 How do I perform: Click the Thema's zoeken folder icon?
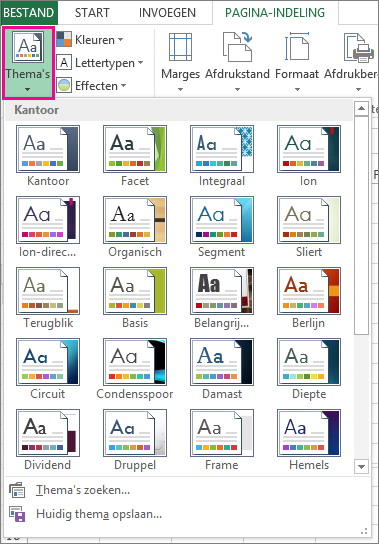coord(17,490)
